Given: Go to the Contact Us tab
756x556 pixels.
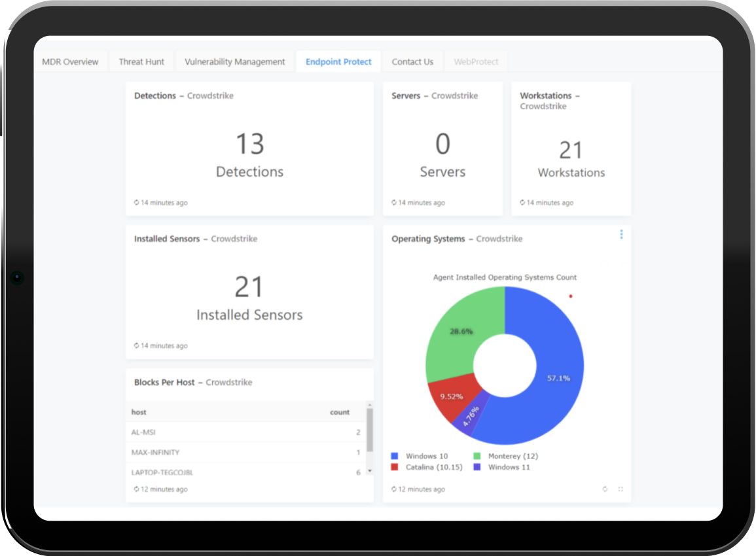Looking at the screenshot, I should [x=412, y=61].
